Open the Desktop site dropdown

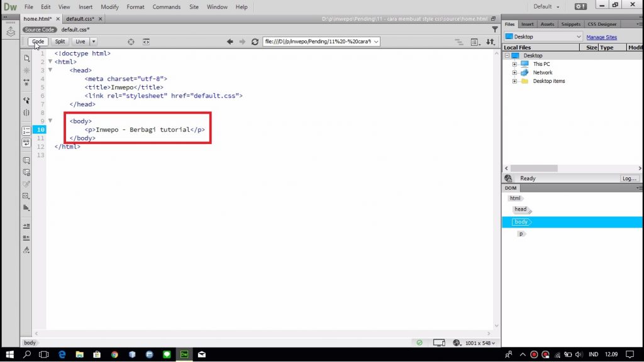543,37
